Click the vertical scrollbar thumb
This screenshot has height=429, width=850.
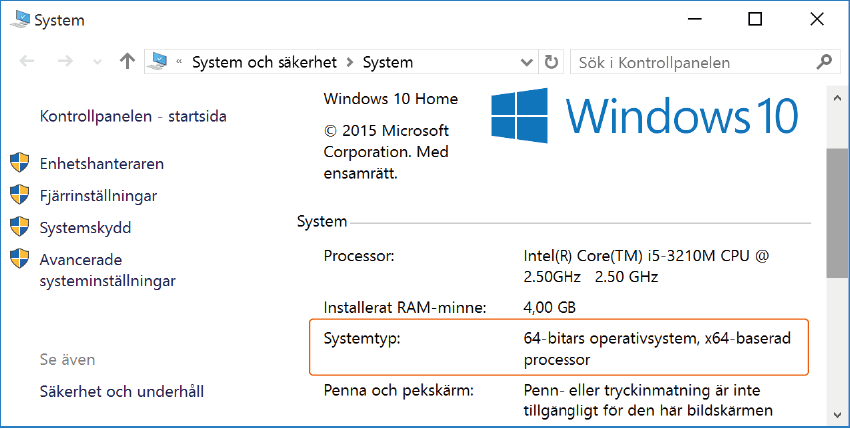click(838, 213)
